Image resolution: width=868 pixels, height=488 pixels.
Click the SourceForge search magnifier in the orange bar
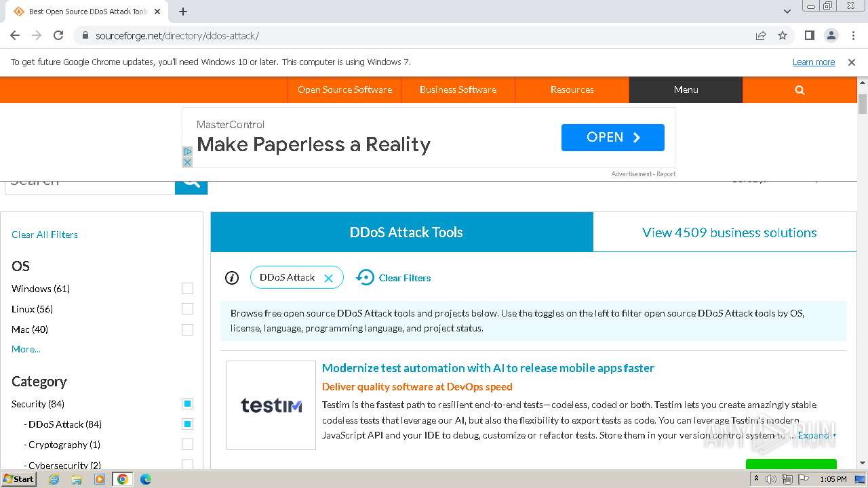point(800,89)
